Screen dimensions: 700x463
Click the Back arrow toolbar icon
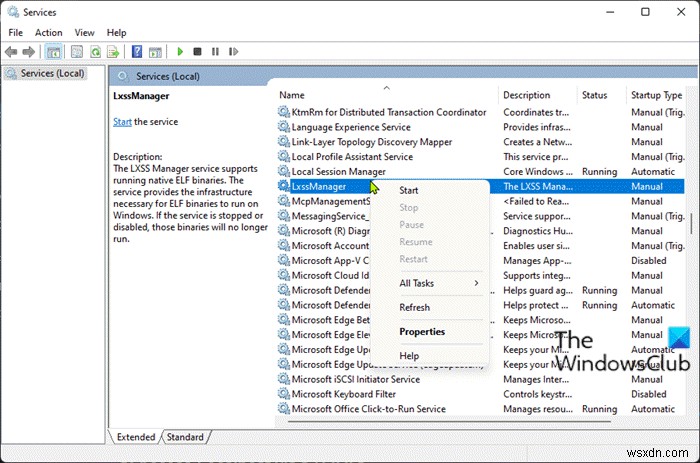point(11,51)
